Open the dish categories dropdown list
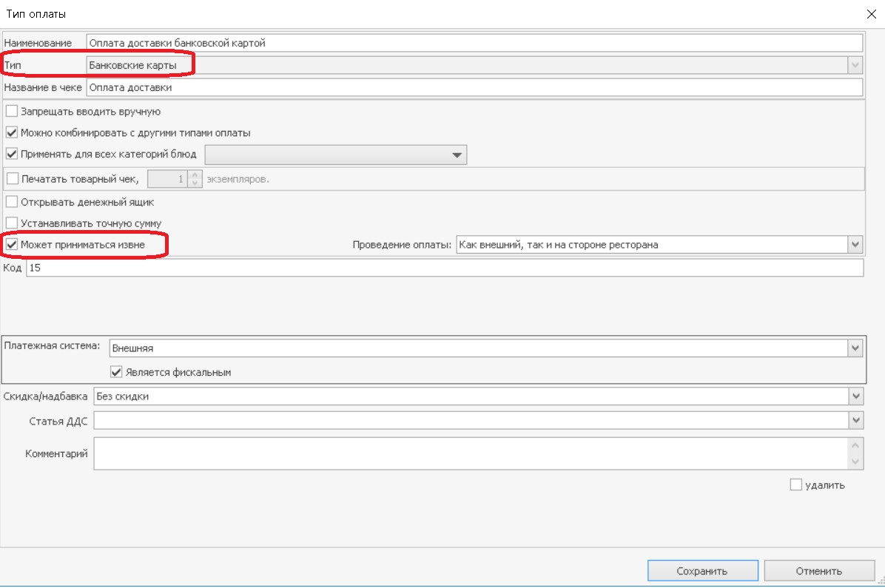The width and height of the screenshot is (885, 588). click(x=457, y=155)
